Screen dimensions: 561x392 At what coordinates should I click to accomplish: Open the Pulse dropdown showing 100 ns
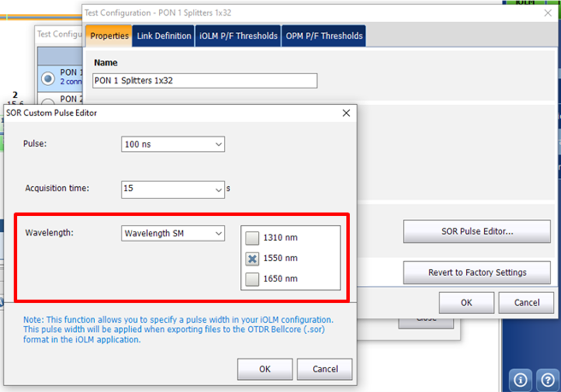(173, 144)
